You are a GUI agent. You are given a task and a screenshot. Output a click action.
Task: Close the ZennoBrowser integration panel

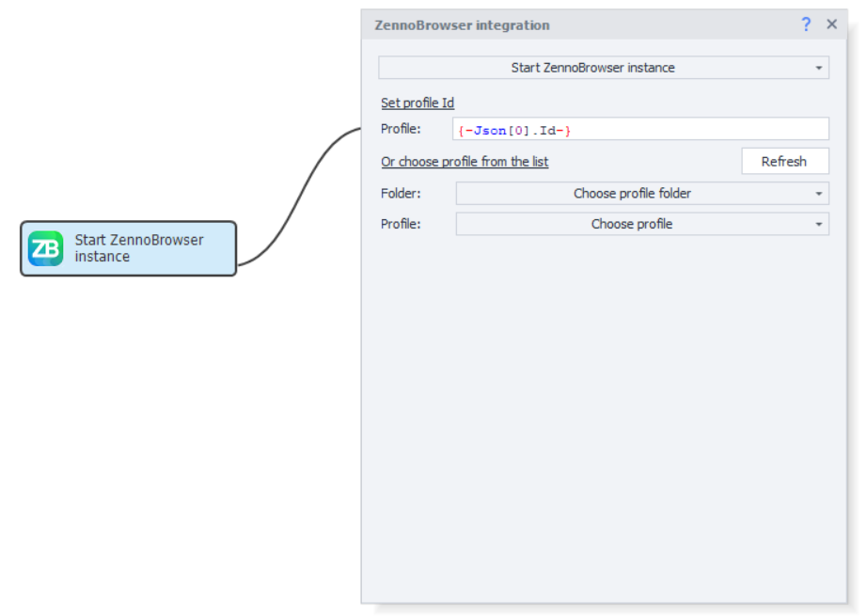(x=831, y=24)
